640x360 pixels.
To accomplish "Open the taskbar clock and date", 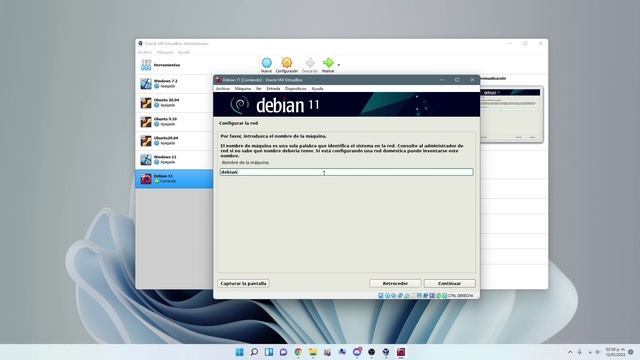I will (615, 352).
